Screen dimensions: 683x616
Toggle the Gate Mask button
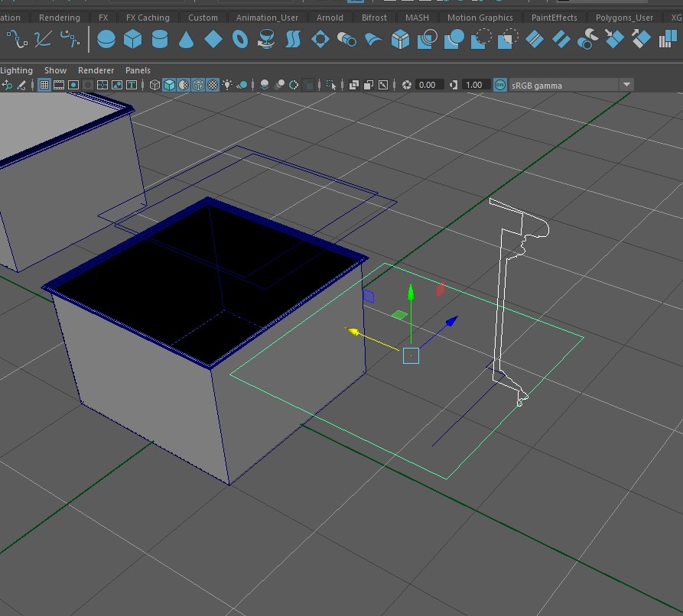click(87, 85)
